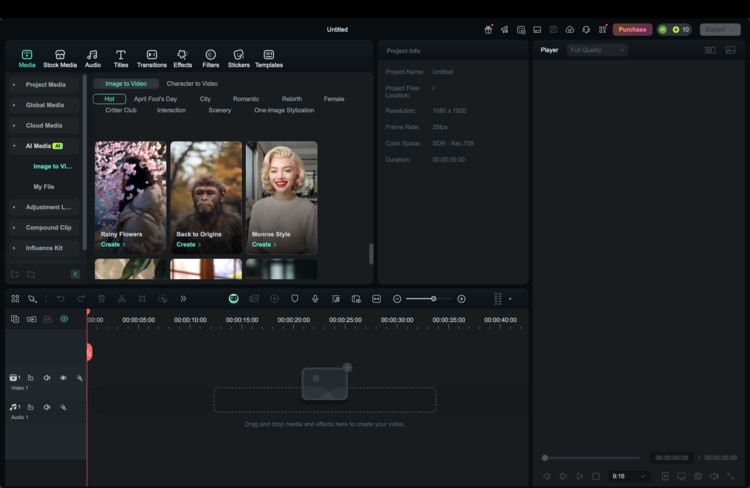The height and width of the screenshot is (488, 750).
Task: Select the Image to Video mode
Action: (x=126, y=84)
